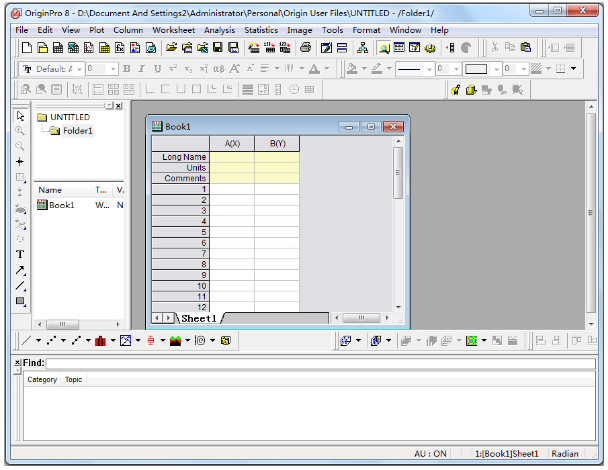This screenshot has width=608, height=470.
Task: Open the line plot type dropdown arrow
Action: click(x=38, y=341)
